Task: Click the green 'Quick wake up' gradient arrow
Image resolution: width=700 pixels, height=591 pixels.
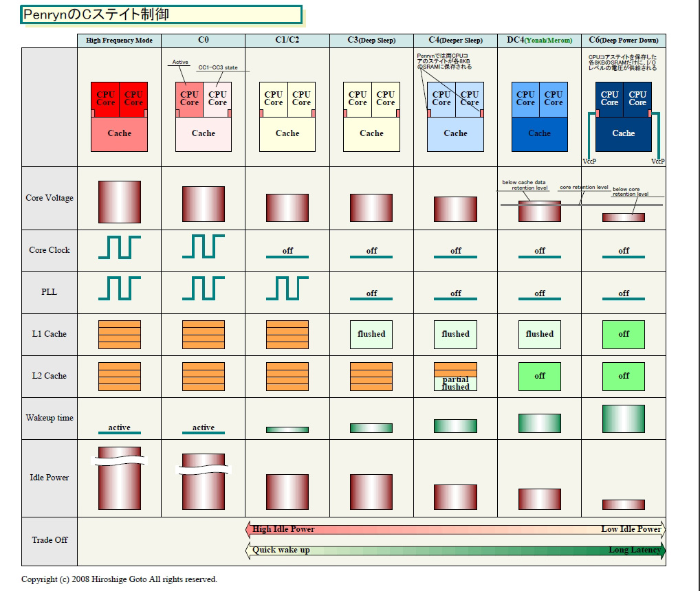Action: click(x=455, y=550)
